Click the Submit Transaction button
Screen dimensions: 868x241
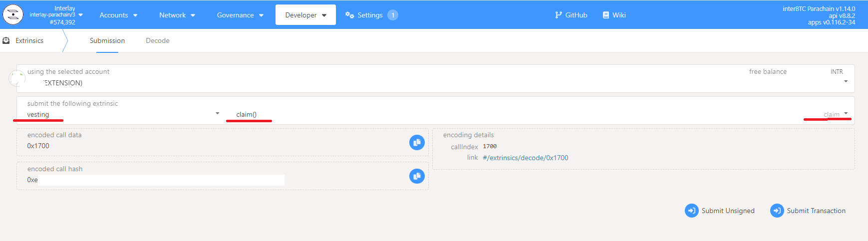808,211
